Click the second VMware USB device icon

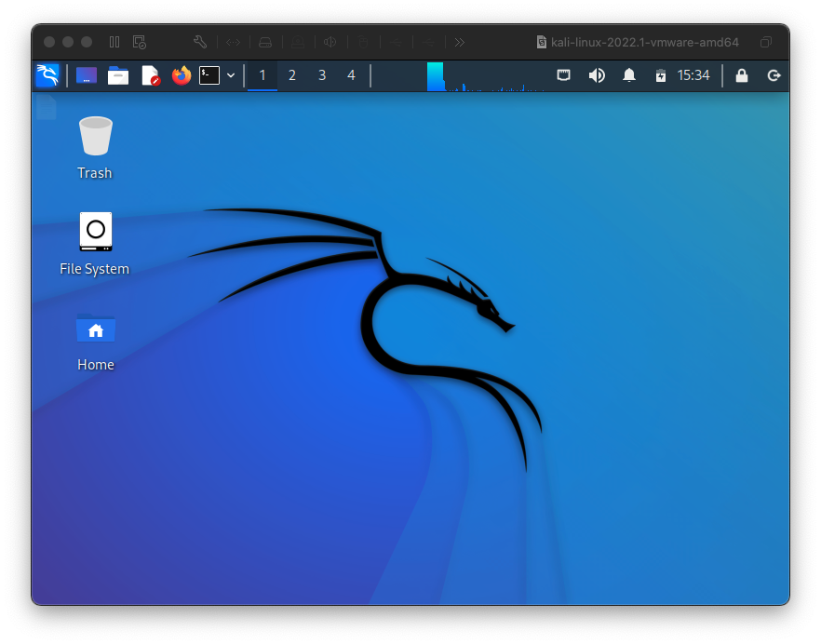pos(428,43)
